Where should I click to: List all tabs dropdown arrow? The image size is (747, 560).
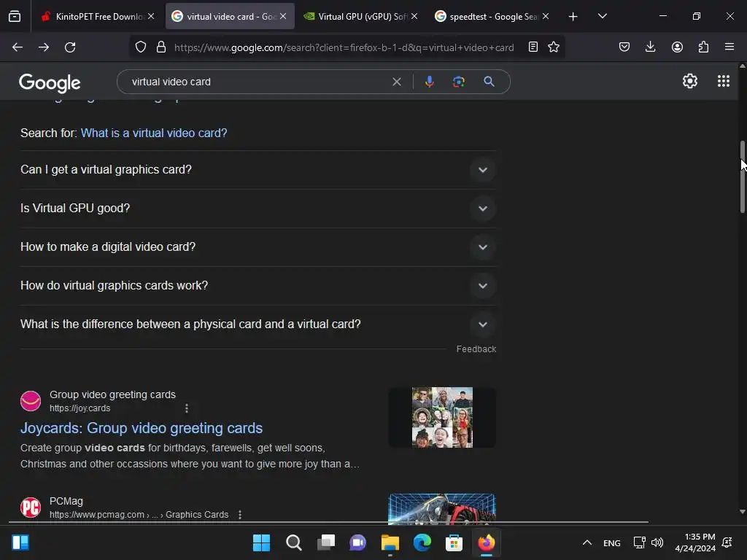[602, 17]
